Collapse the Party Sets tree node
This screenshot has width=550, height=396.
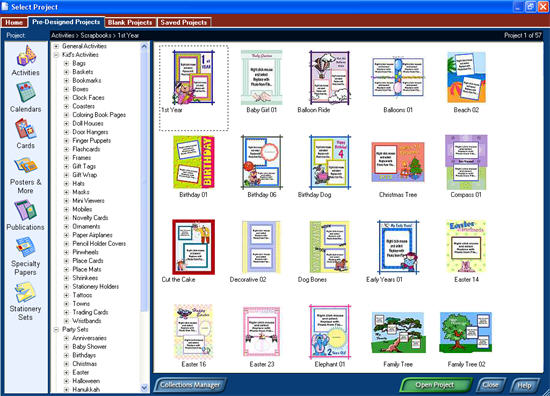click(56, 329)
